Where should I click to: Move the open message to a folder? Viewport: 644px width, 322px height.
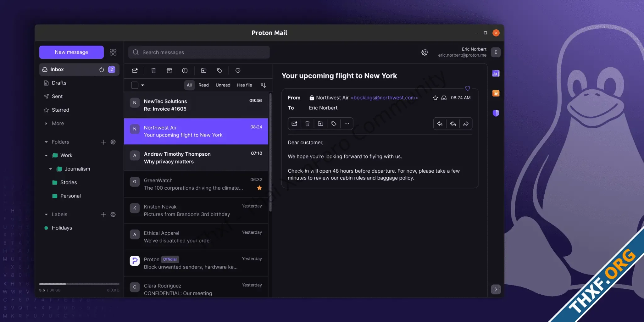(x=320, y=124)
